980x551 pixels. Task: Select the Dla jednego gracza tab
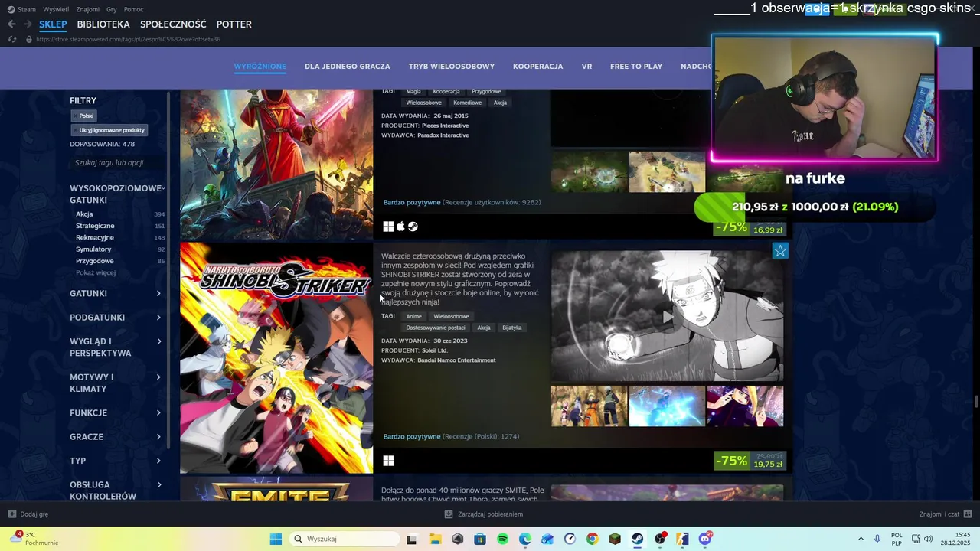pyautogui.click(x=348, y=67)
